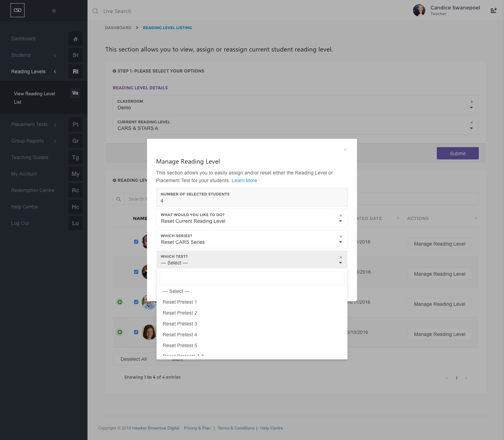Select 'Reset Pretest 3' from the list

pos(180,324)
